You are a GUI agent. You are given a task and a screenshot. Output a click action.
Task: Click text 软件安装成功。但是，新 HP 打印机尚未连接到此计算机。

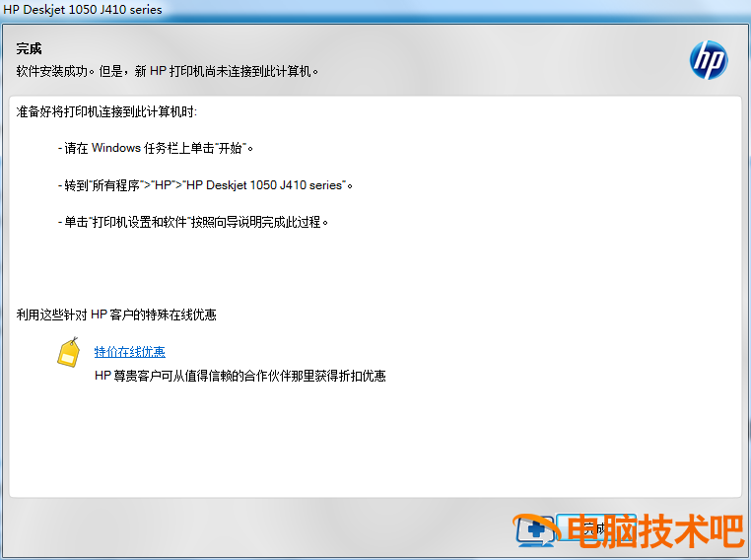168,71
